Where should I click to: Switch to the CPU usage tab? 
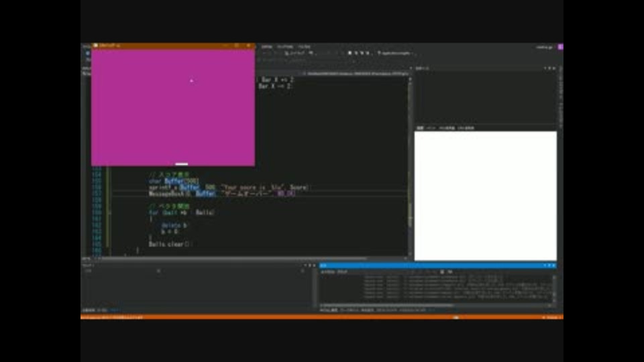click(x=466, y=128)
